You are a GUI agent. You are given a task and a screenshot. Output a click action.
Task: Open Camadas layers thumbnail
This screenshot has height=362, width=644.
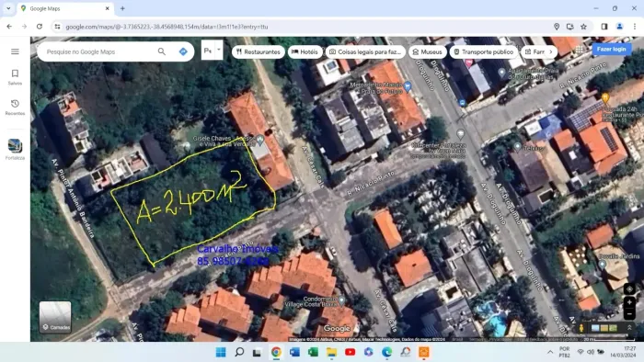(x=55, y=317)
